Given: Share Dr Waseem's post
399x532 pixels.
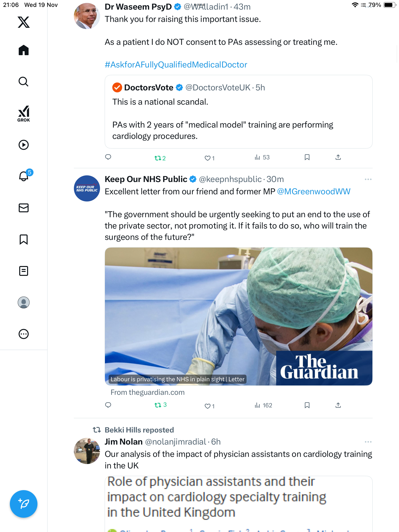Looking at the screenshot, I should click(338, 157).
